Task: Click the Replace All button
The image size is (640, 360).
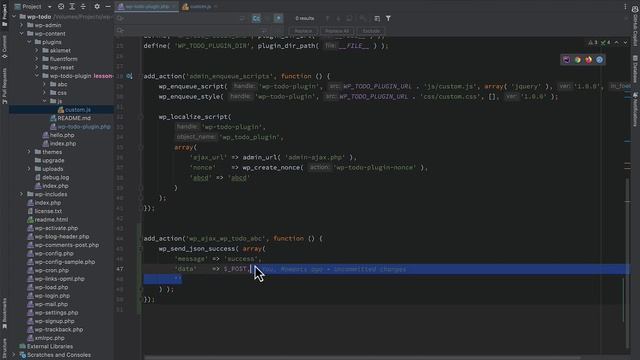Action: click(337, 31)
